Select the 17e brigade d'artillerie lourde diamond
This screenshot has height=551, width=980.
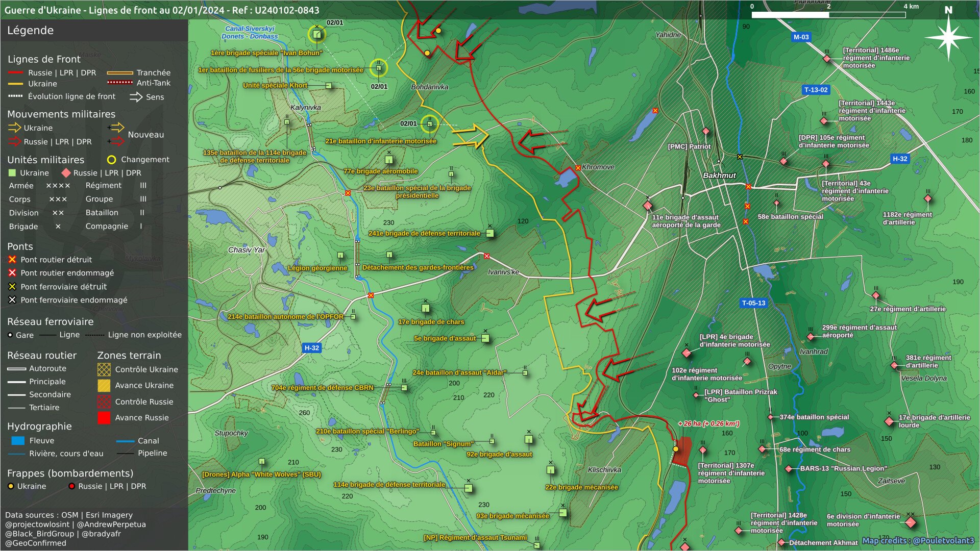pyautogui.click(x=889, y=421)
